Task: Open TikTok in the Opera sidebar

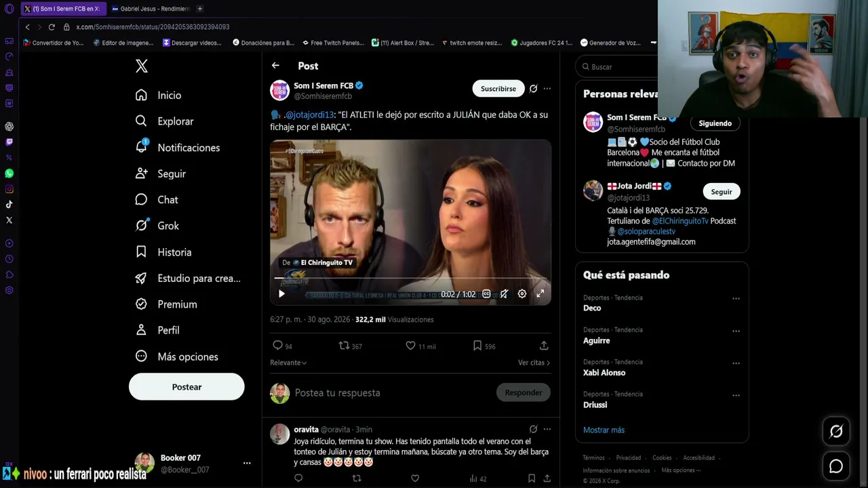Action: pyautogui.click(x=9, y=205)
